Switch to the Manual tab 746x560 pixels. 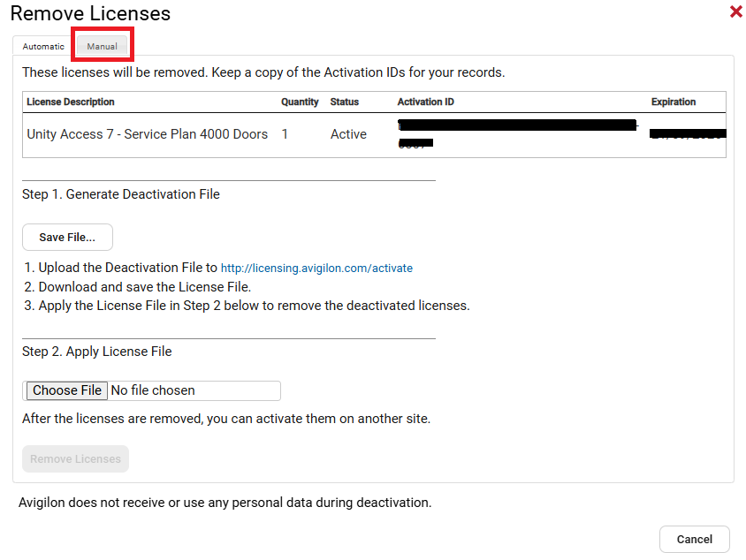102,46
